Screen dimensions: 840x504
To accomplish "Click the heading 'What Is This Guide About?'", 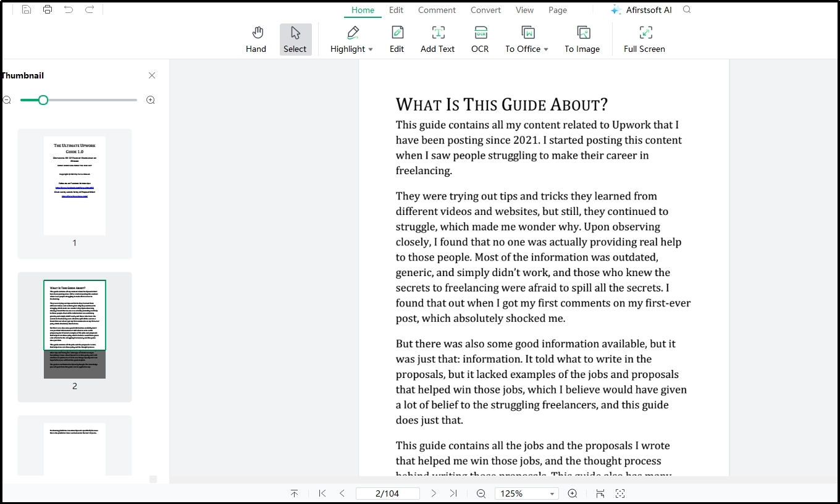I will coord(502,104).
